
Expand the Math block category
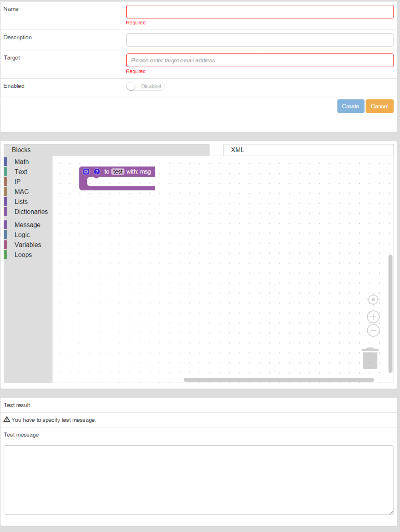21,162
